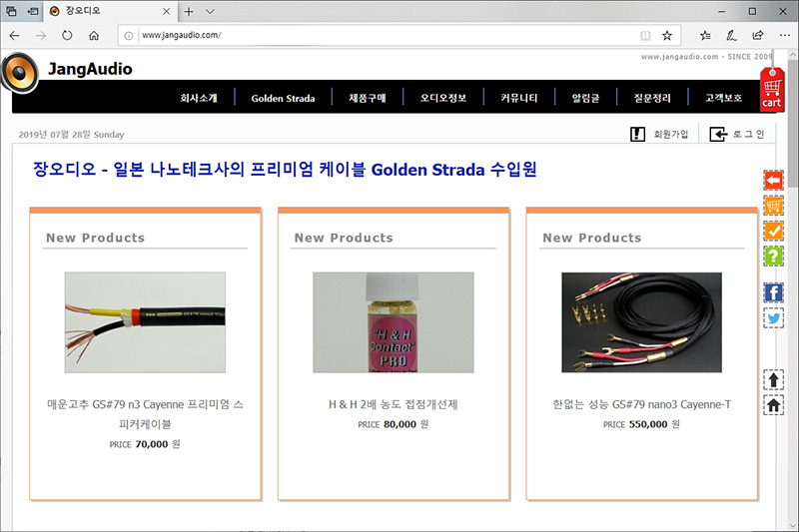Viewport: 799px width, 532px height.
Task: Open the 커뮤니티 menu
Action: [x=518, y=98]
